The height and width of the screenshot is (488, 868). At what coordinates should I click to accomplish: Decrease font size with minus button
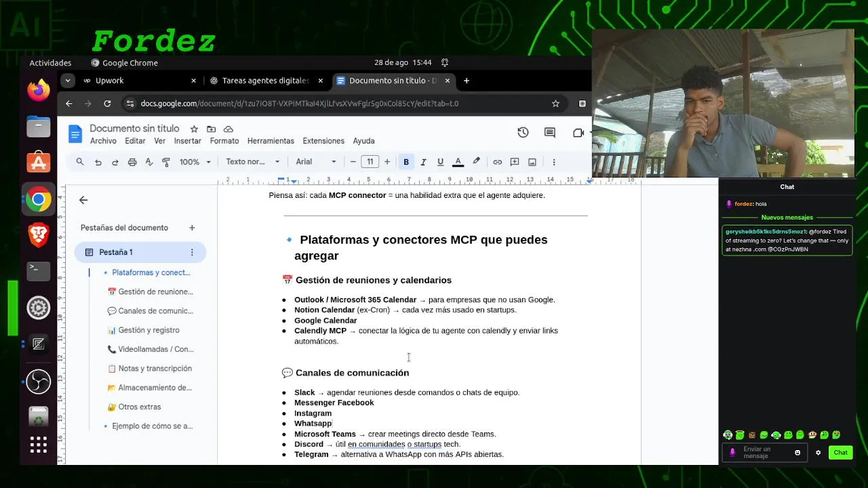click(353, 162)
